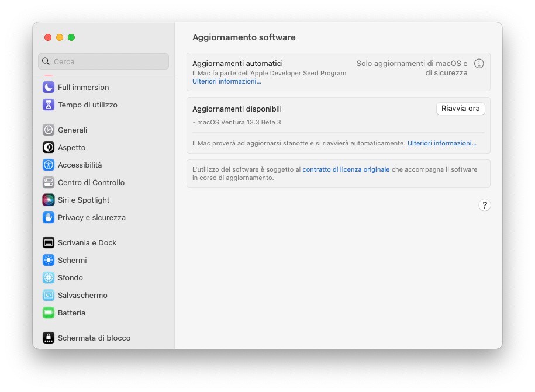Select the Centro di Controllo icon
The width and height of the screenshot is (535, 392).
point(48,182)
